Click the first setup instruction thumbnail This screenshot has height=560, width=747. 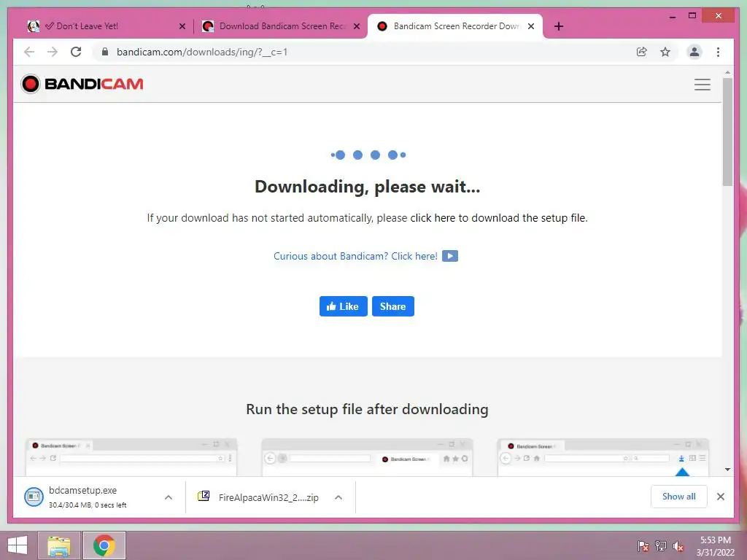pos(131,457)
